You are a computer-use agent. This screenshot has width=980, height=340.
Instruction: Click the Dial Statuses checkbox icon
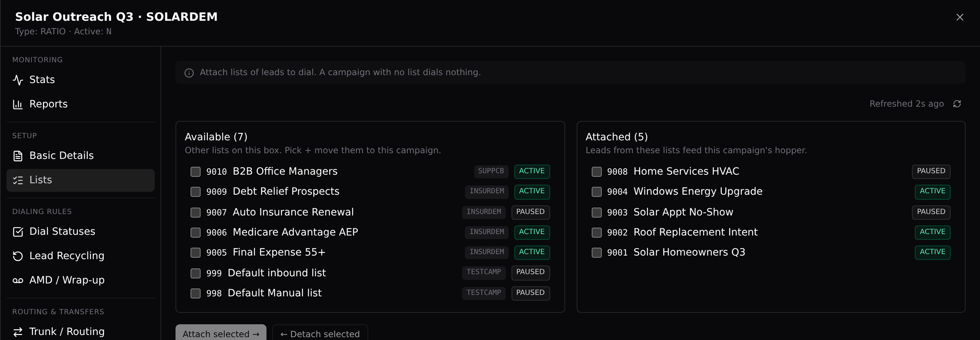18,232
